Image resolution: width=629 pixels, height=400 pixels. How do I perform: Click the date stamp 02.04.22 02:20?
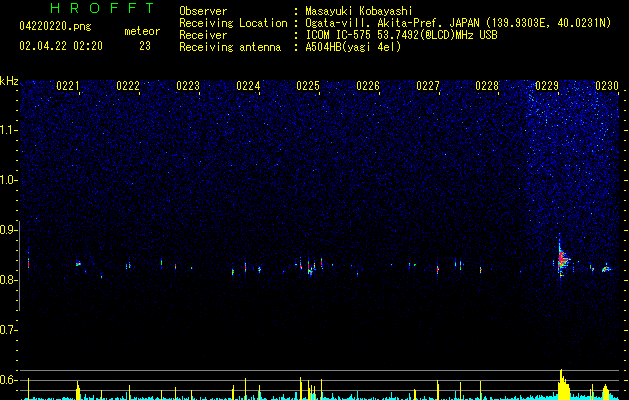(x=61, y=46)
